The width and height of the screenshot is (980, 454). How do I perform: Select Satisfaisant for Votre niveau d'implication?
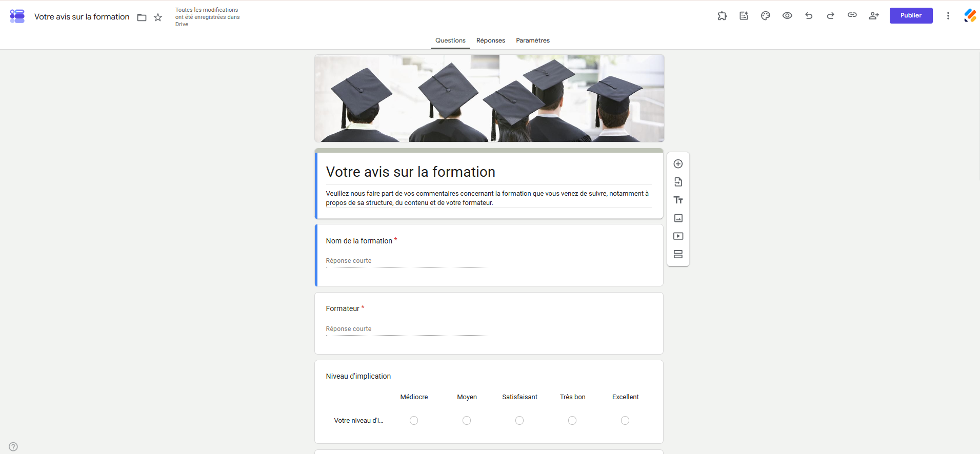coord(519,421)
